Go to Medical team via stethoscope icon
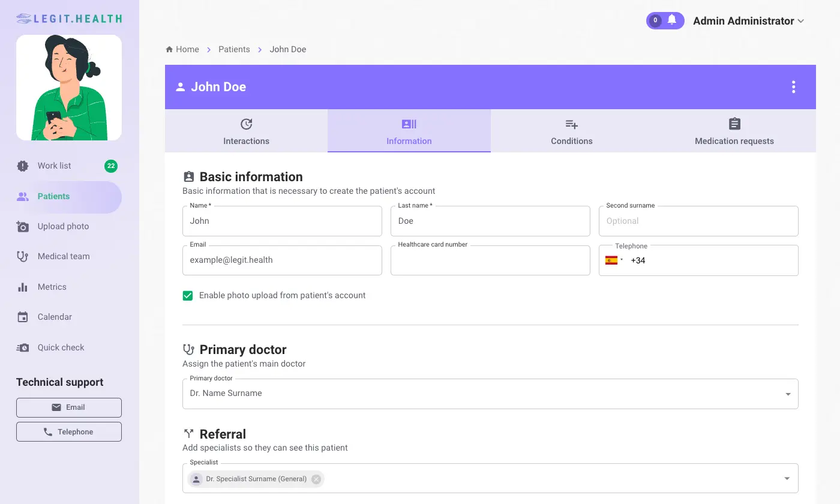Viewport: 840px width, 504px height. pos(23,257)
